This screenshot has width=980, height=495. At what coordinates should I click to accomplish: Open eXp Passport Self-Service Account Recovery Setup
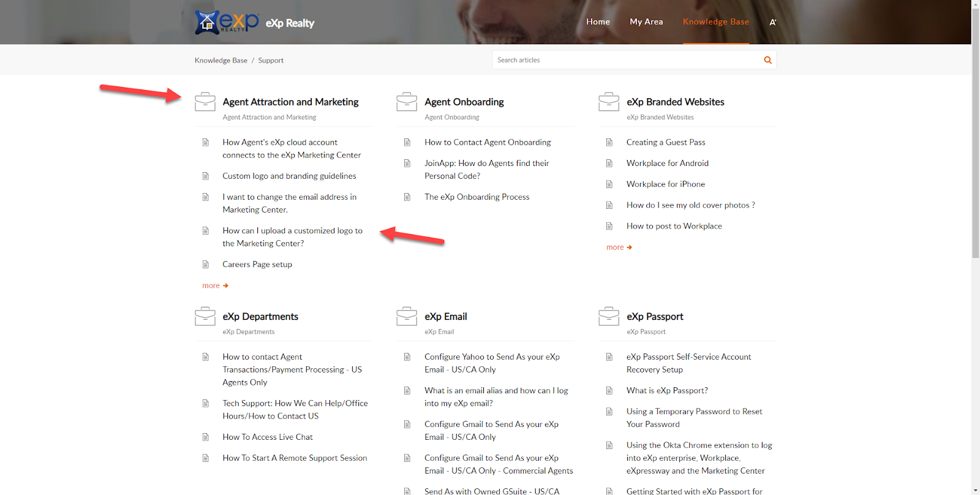pyautogui.click(x=688, y=363)
